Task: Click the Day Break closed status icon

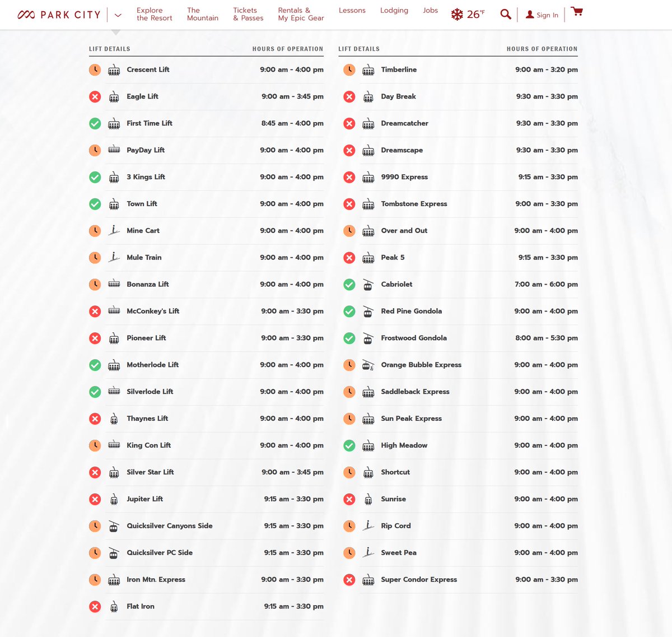Action: (x=349, y=97)
